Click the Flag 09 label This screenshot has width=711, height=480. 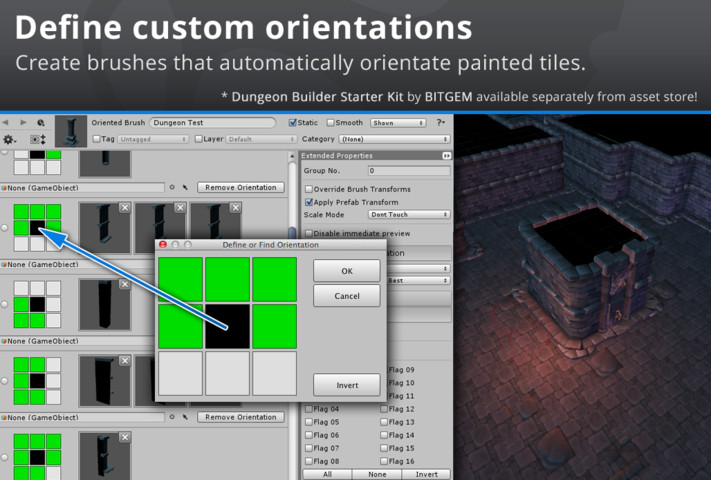tap(402, 369)
